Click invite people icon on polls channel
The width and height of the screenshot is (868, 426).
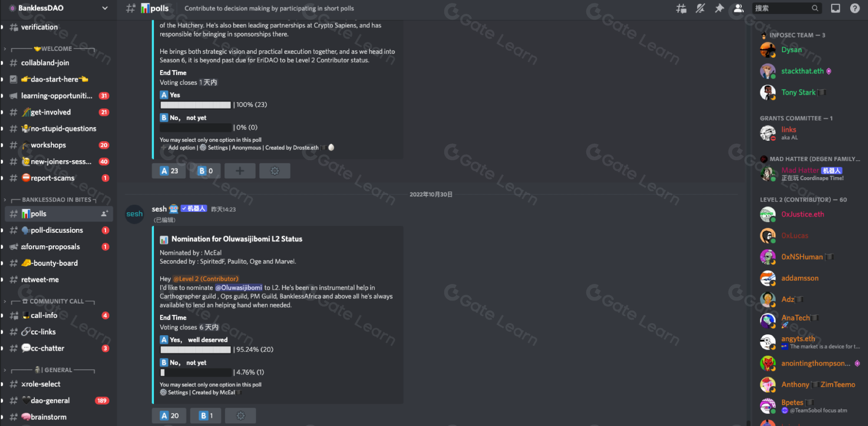tap(105, 214)
